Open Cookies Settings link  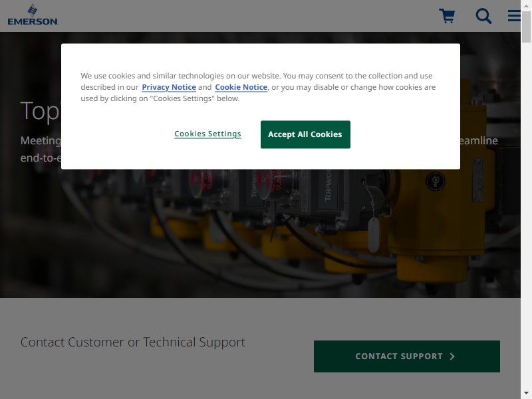pyautogui.click(x=207, y=134)
